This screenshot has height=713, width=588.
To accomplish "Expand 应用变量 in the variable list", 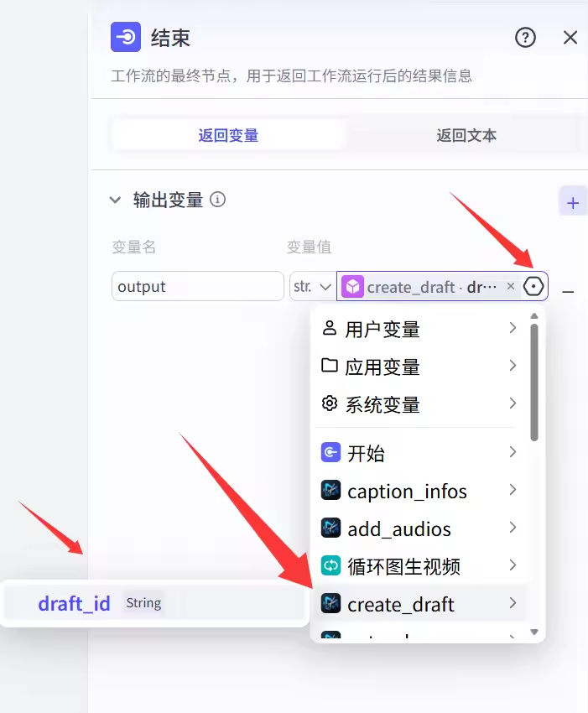I will pos(512,367).
